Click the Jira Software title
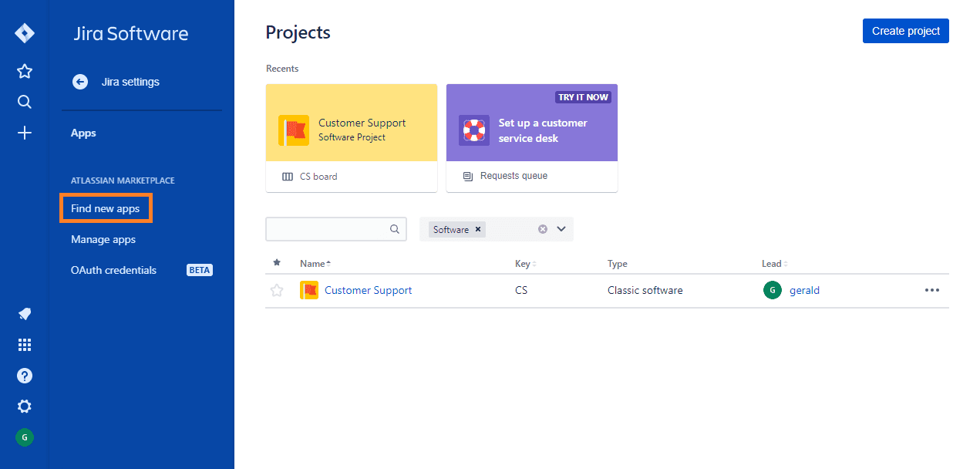Screen dimensions: 980x469 pyautogui.click(x=130, y=34)
